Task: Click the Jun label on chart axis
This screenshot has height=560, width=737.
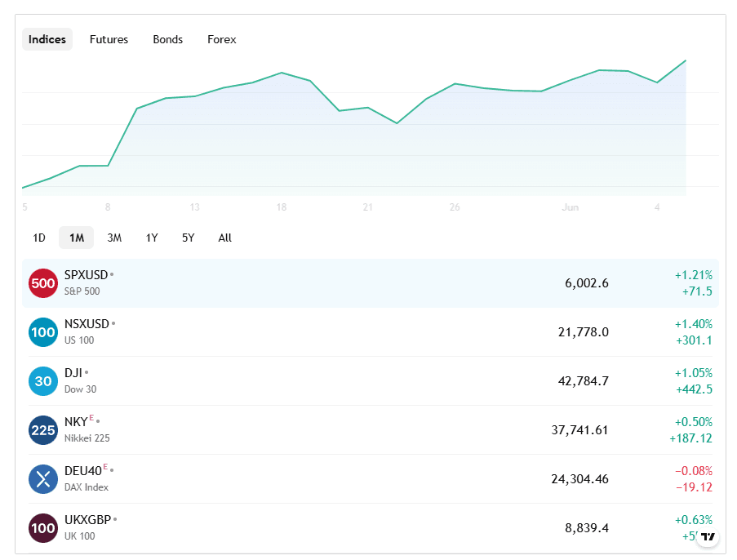Action: coord(571,207)
